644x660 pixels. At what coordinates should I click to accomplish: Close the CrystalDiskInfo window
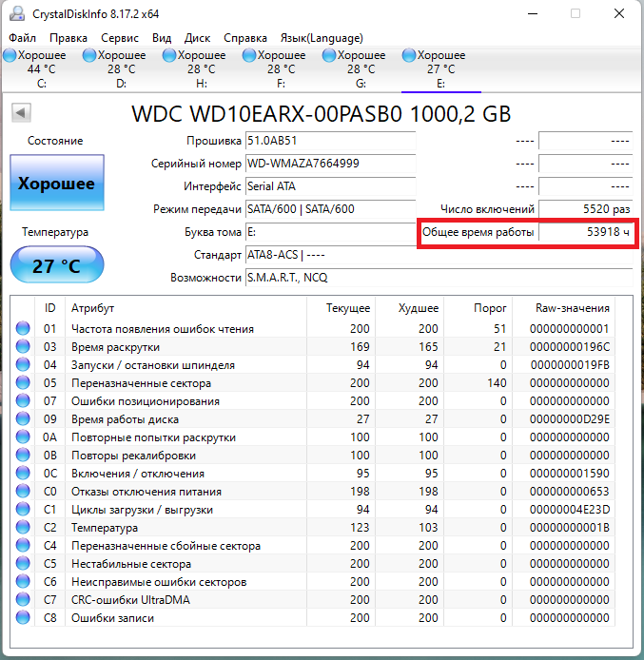618,14
